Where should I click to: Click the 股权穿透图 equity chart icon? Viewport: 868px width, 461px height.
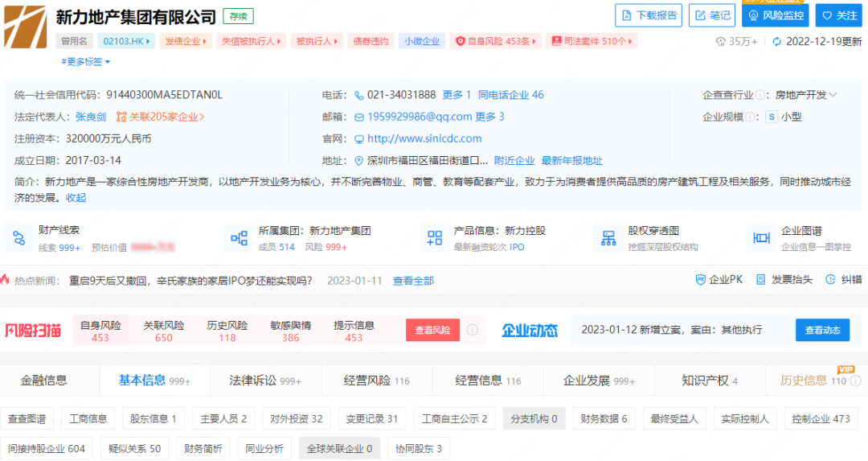pyautogui.click(x=608, y=238)
